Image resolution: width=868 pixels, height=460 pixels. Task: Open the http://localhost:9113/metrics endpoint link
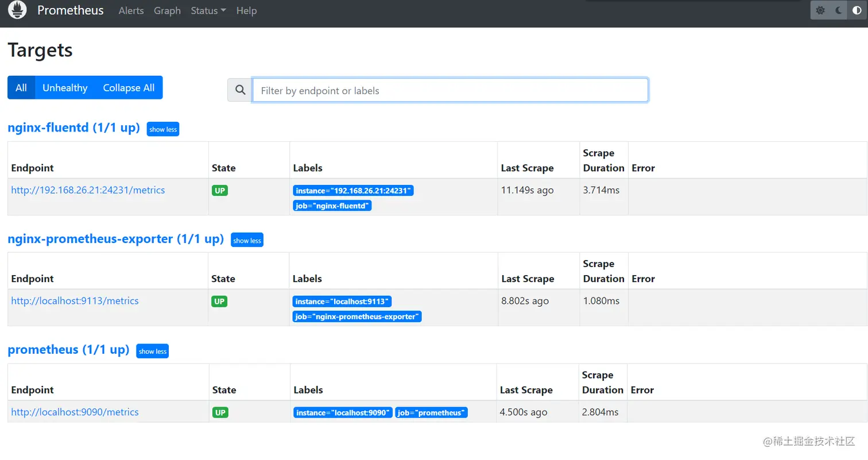pyautogui.click(x=75, y=300)
